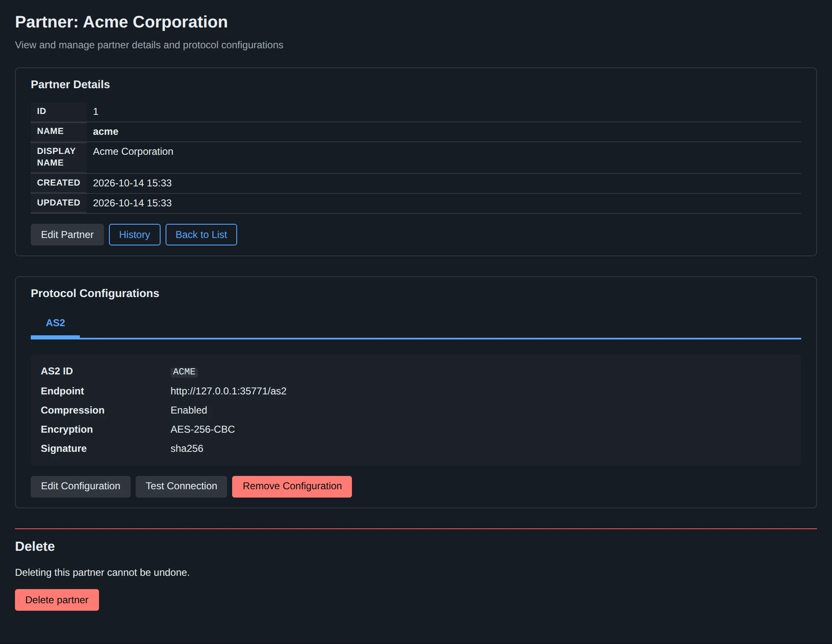Click the Partner: Acme Corporation page heading
Viewport: 832px width, 644px height.
click(x=121, y=22)
